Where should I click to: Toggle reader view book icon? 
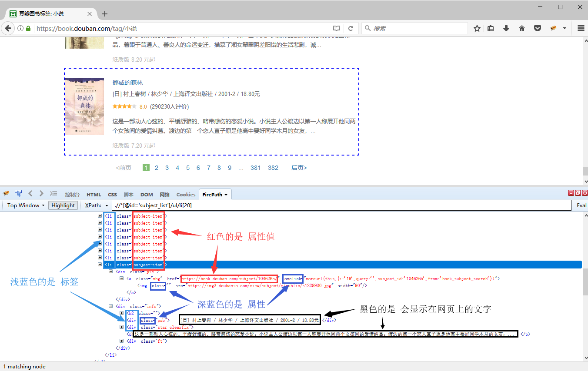[x=337, y=28]
